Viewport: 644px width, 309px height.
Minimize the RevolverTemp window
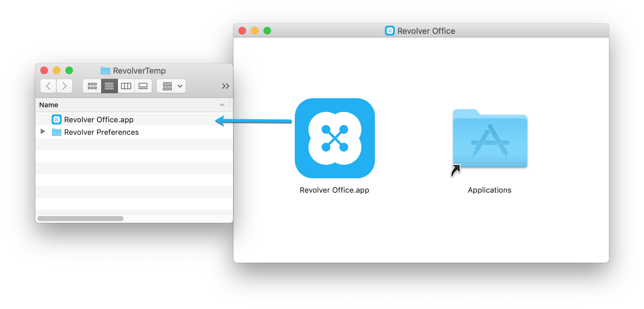pos(57,70)
